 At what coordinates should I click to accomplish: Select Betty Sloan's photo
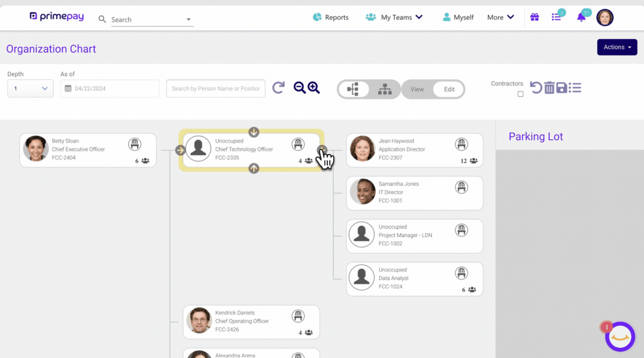pyautogui.click(x=36, y=149)
